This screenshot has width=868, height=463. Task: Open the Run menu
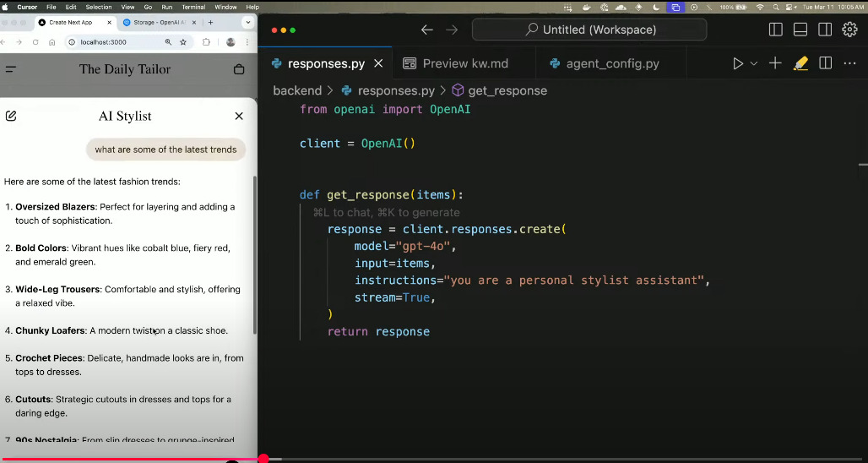coord(166,8)
